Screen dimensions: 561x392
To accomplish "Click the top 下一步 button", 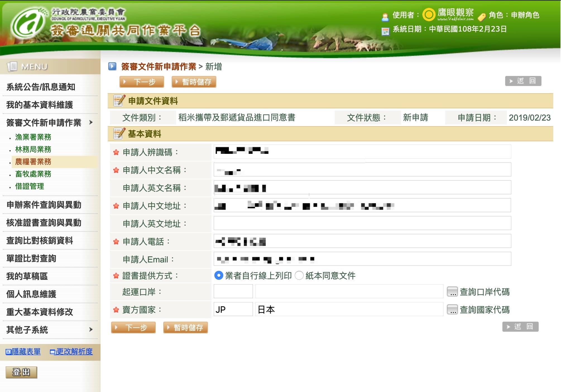I will tap(142, 82).
